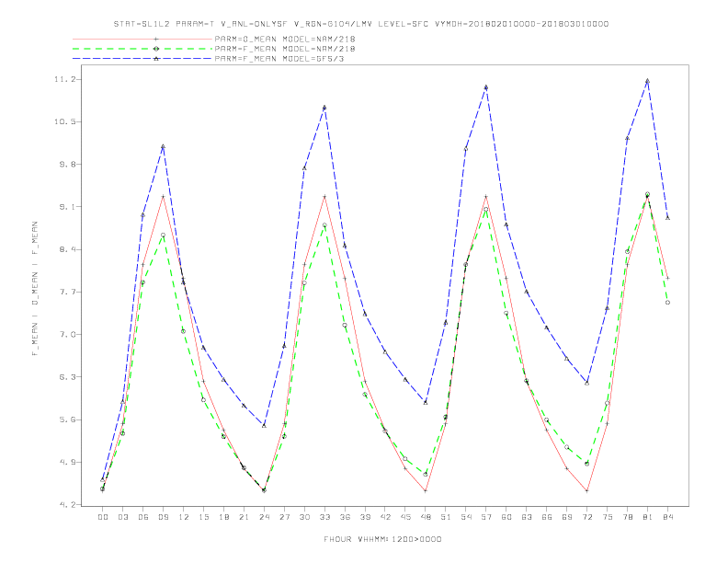The image size is (728, 563).
Task: Click x-axis tick label 39
Action: 365,517
